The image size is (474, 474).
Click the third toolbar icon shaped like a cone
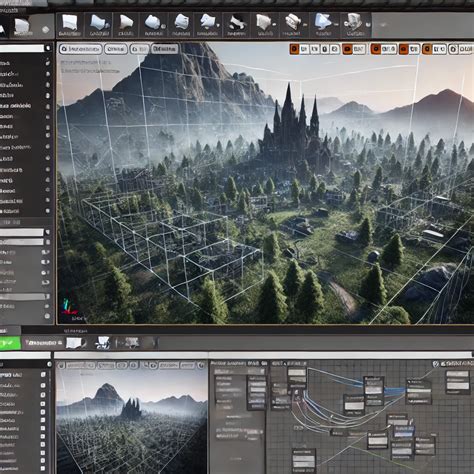pos(126,23)
